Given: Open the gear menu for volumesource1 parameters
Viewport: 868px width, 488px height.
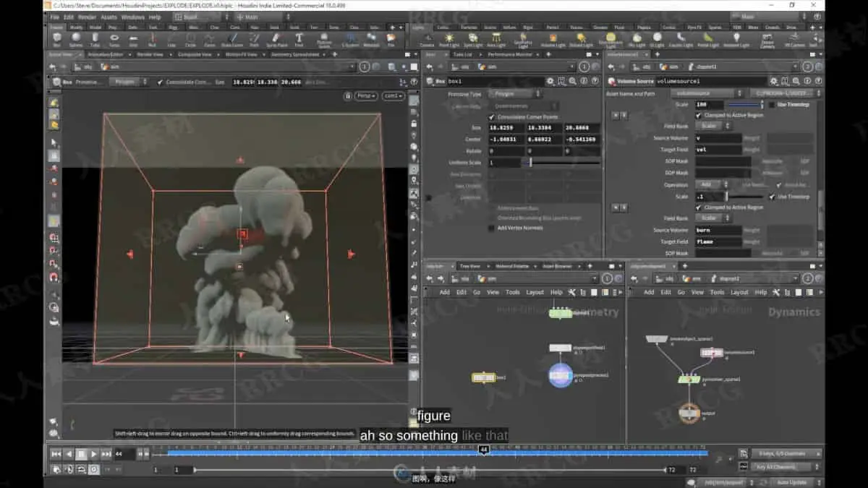Looking at the screenshot, I should click(x=775, y=82).
